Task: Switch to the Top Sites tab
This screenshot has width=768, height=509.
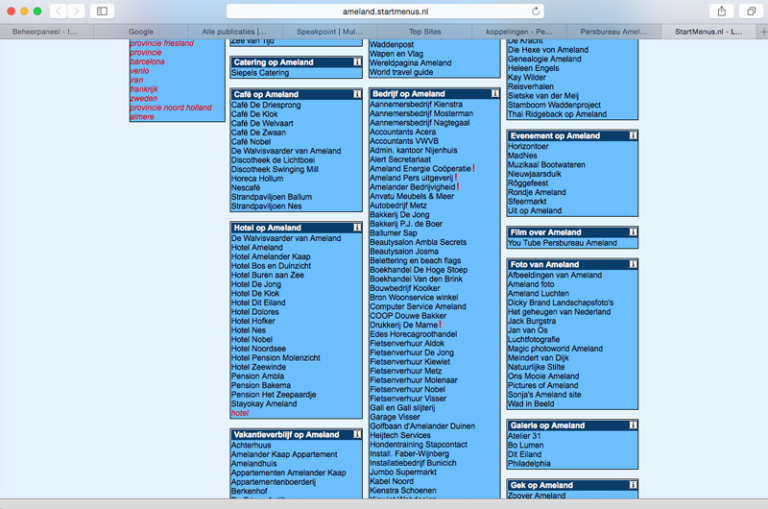Action: [425, 32]
